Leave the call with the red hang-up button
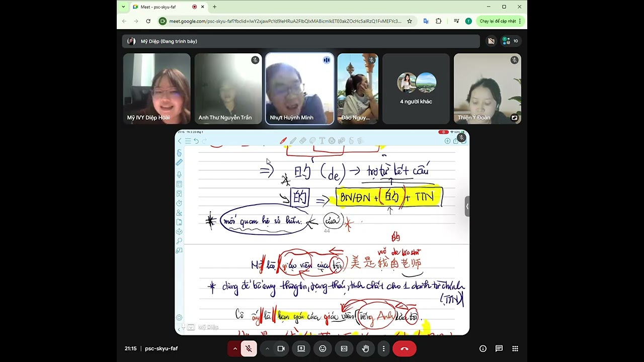The width and height of the screenshot is (644, 362). click(405, 348)
